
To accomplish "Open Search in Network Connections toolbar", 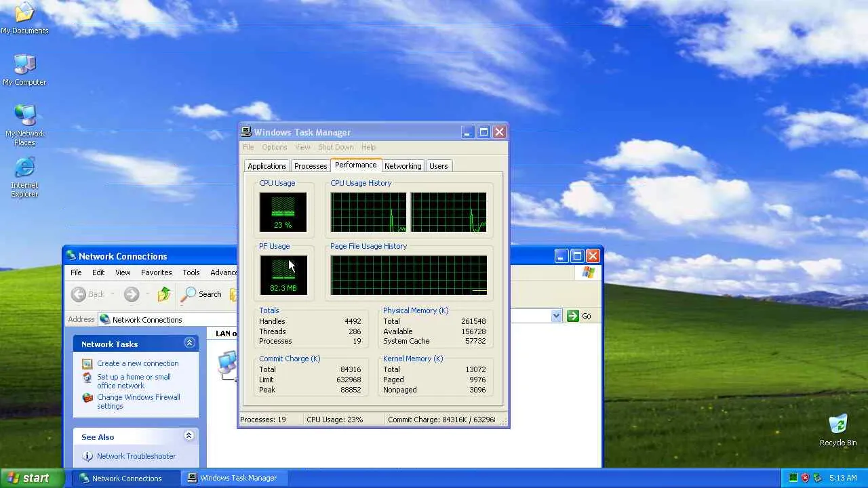I will coord(201,294).
